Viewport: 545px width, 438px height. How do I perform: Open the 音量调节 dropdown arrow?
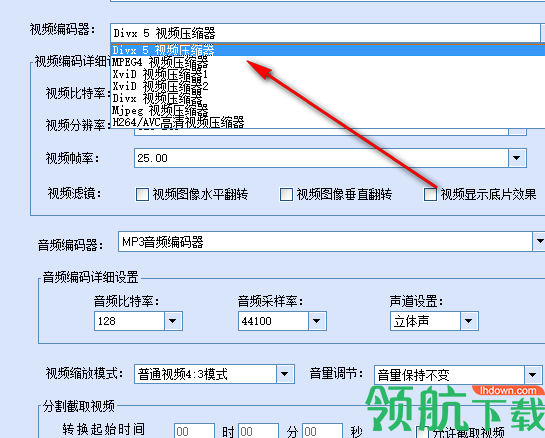tap(532, 375)
